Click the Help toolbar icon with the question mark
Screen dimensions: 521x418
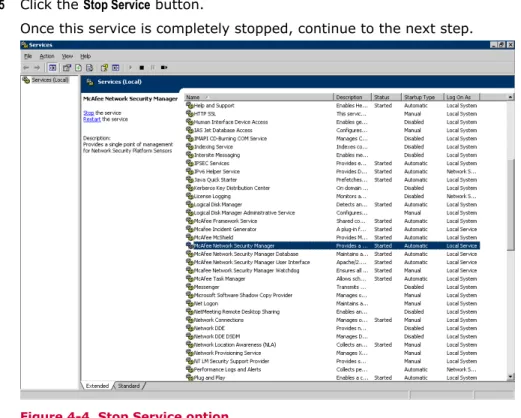click(x=104, y=68)
